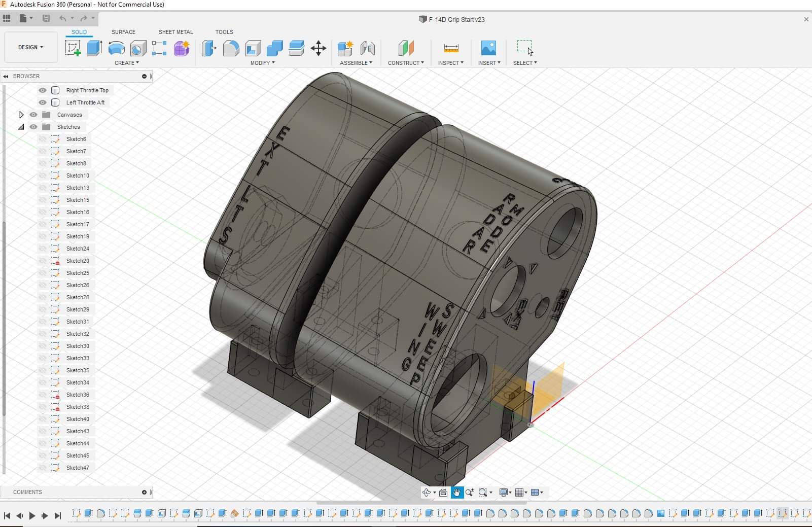The height and width of the screenshot is (527, 812).
Task: Show Sketch36 with its eye icon
Action: [x=43, y=395]
